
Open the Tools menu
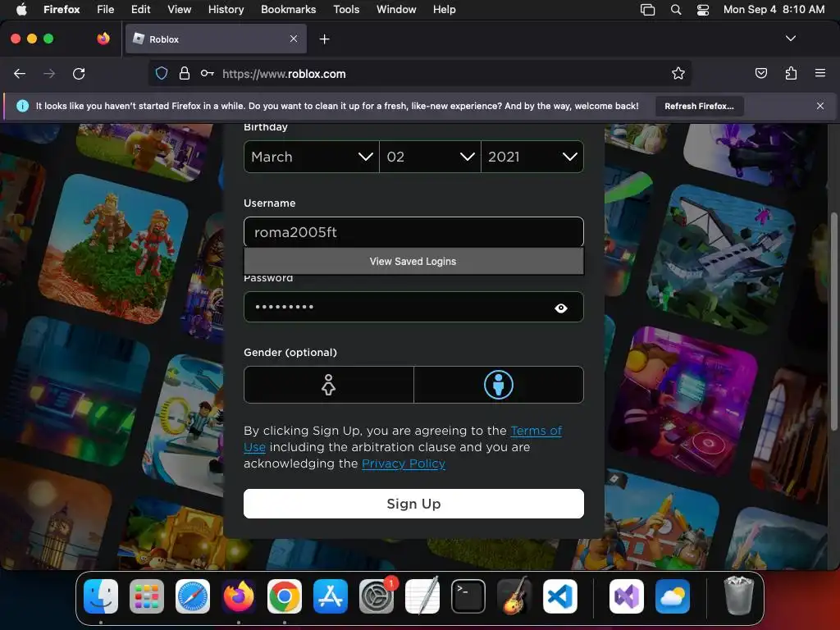pyautogui.click(x=346, y=9)
